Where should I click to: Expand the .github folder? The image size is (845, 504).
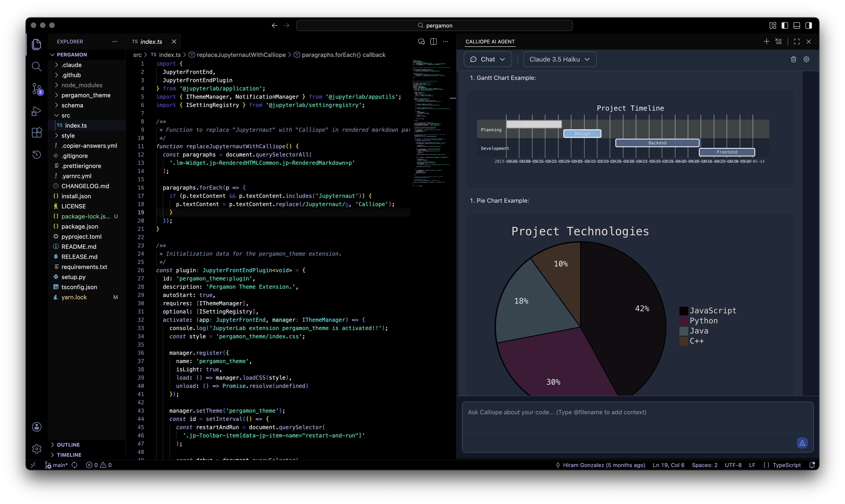coord(87,75)
